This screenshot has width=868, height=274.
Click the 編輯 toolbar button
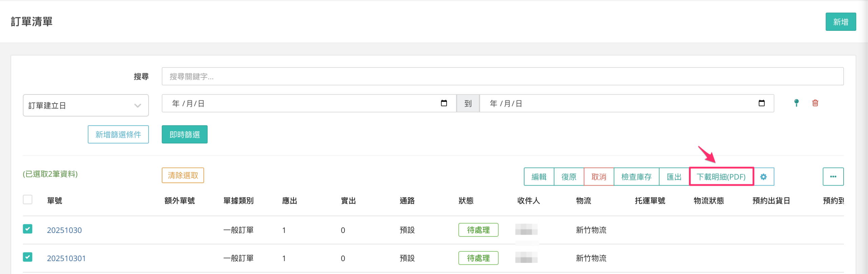click(539, 177)
